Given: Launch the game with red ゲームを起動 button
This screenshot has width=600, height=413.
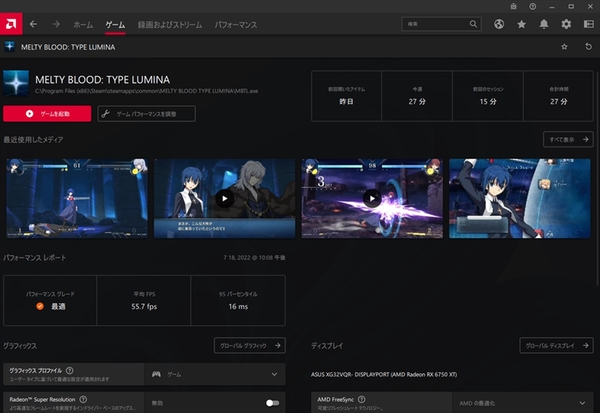Looking at the screenshot, I should pos(47,114).
